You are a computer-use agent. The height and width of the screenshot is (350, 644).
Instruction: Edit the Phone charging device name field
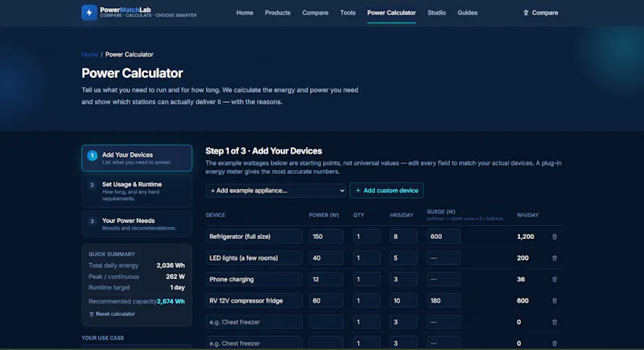click(254, 279)
